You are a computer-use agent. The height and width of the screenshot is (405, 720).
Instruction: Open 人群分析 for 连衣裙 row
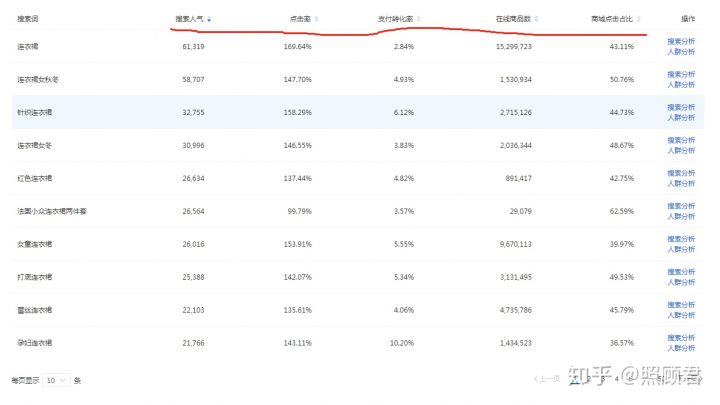coord(681,52)
